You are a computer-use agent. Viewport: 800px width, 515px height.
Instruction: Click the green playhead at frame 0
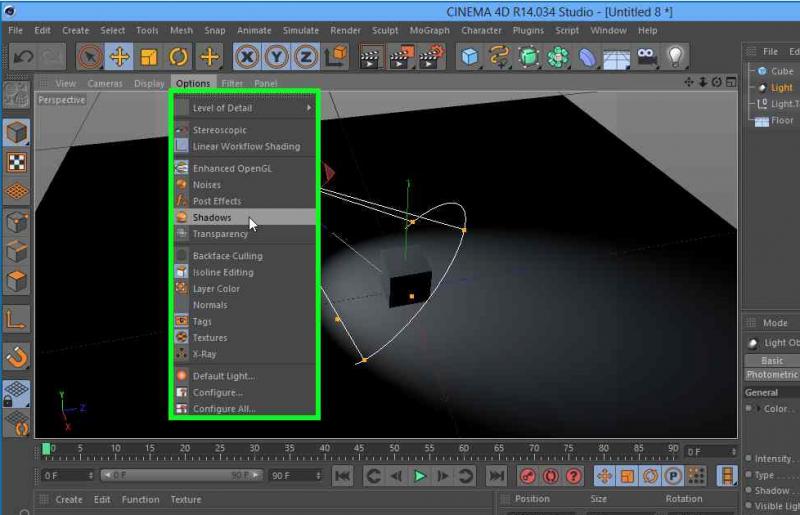[x=46, y=449]
